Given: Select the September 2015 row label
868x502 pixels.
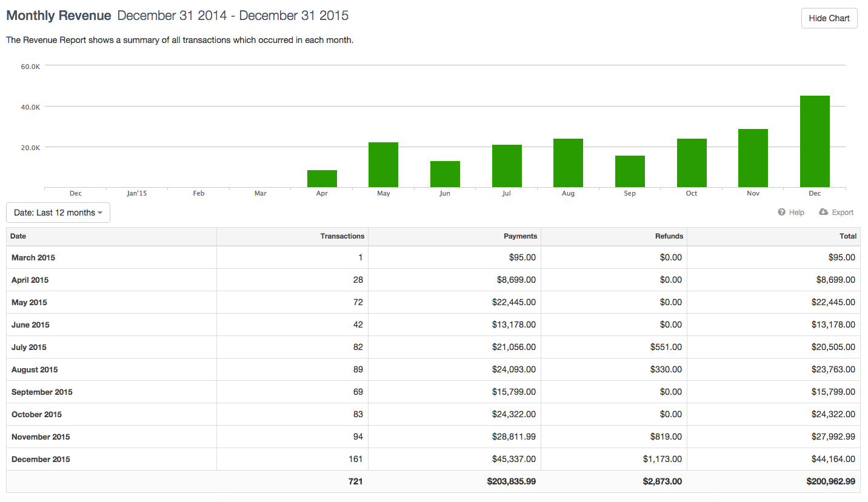Looking at the screenshot, I should [42, 392].
